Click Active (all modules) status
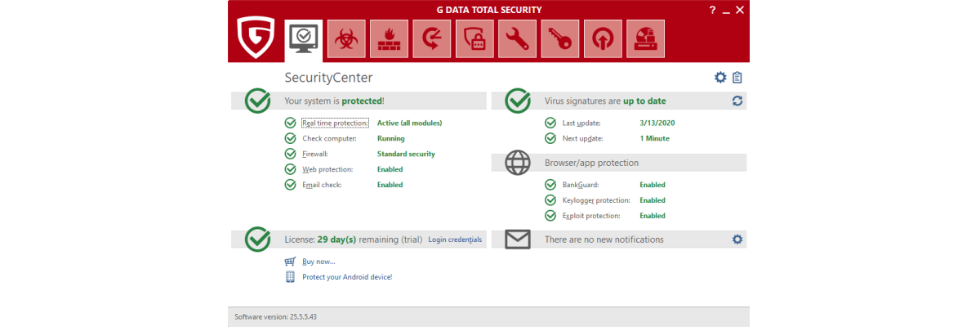 click(409, 123)
